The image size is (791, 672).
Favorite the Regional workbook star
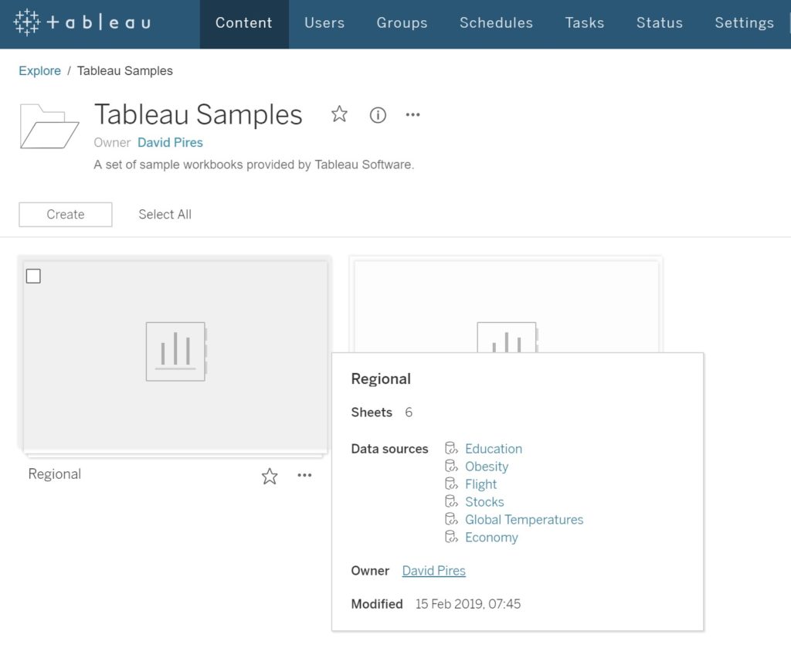270,477
